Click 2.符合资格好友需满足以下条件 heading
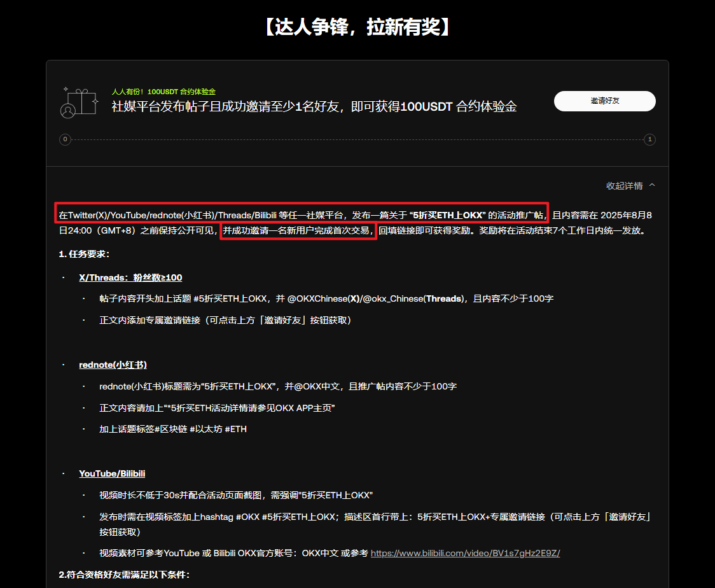The image size is (715, 588). point(124,575)
